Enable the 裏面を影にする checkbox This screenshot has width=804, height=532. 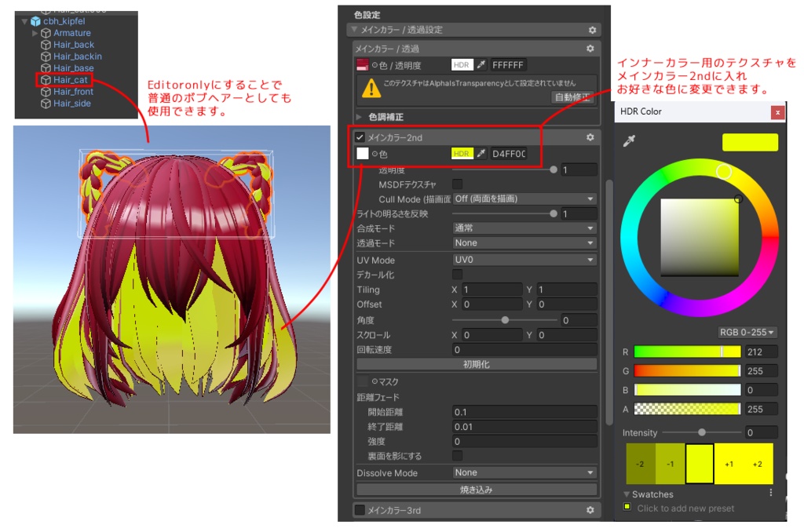point(458,456)
